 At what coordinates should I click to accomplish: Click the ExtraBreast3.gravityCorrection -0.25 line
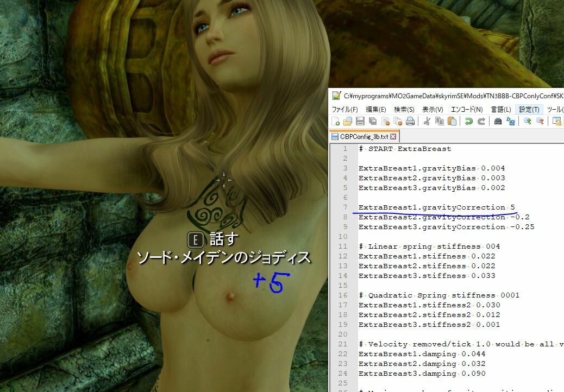[447, 227]
